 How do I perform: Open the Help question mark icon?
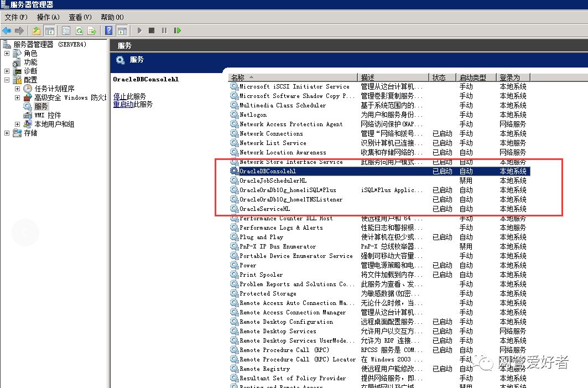click(x=109, y=30)
